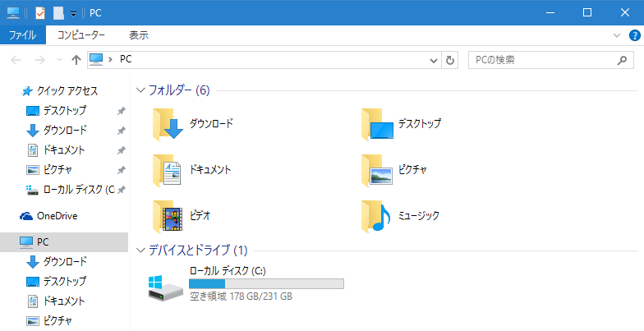Refresh the PC view
The height and width of the screenshot is (331, 644).
coord(450,61)
